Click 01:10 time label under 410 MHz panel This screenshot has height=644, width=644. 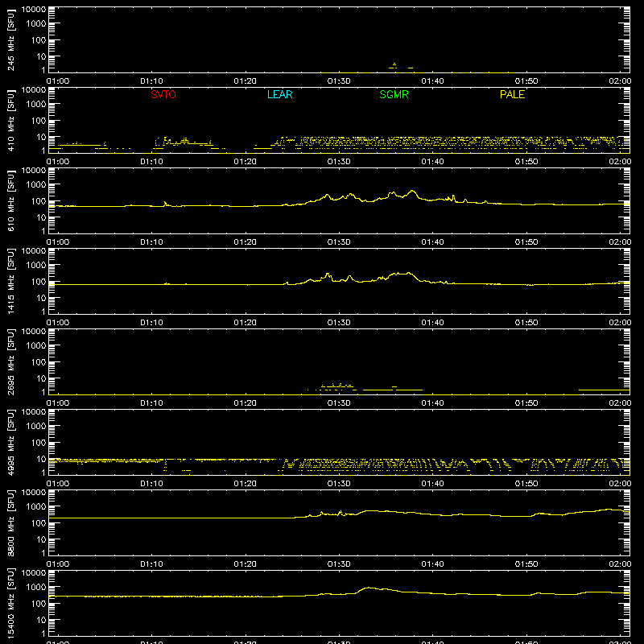(x=151, y=162)
